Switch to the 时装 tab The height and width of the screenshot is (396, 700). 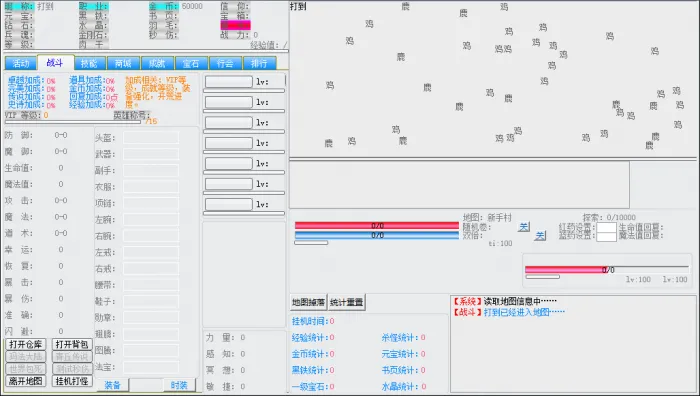click(179, 385)
